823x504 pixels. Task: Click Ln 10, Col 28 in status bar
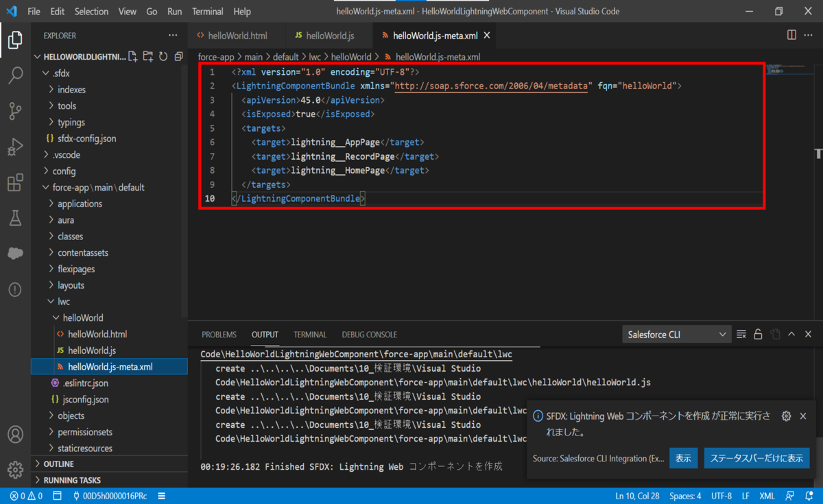tap(637, 496)
